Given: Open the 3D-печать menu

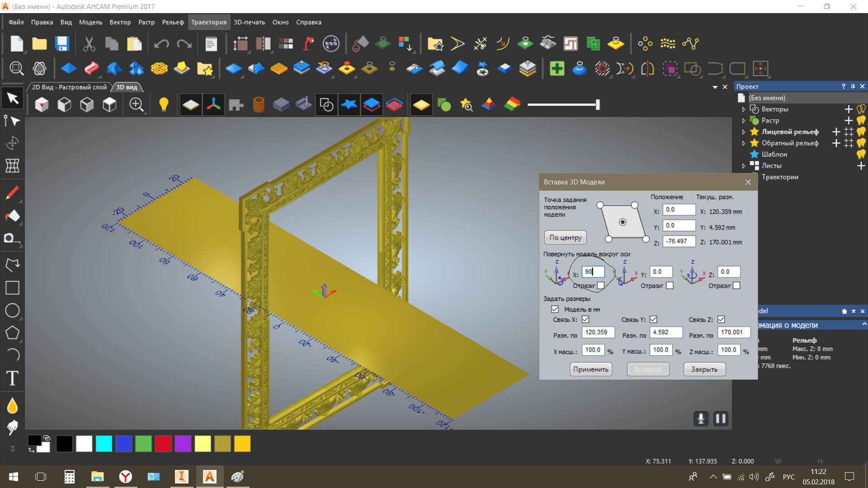Looking at the screenshot, I should pyautogui.click(x=250, y=22).
